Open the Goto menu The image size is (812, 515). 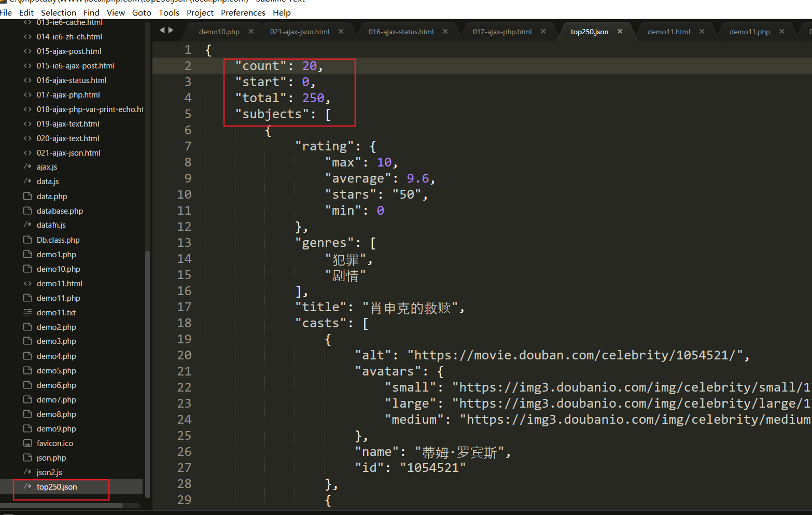(x=142, y=12)
